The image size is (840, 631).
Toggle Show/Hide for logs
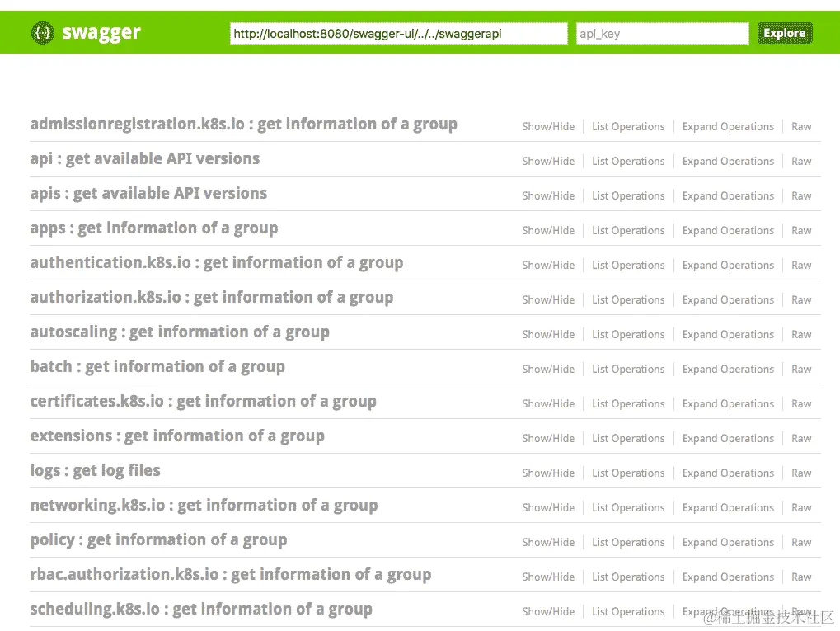(548, 473)
